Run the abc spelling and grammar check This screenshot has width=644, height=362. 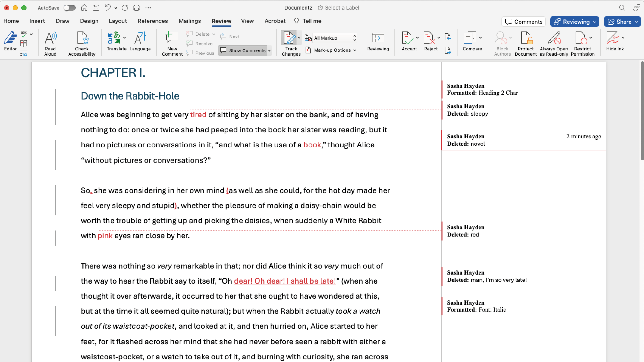[24, 34]
